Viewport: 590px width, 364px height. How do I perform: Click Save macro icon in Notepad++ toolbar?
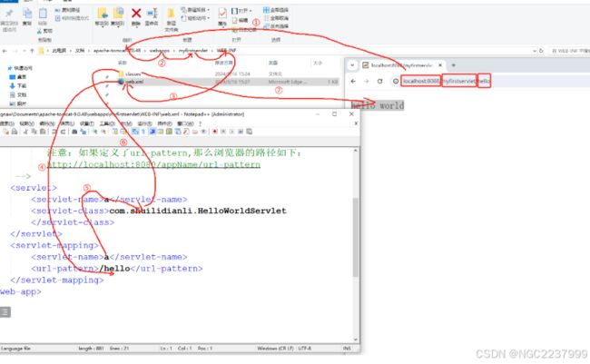click(x=249, y=132)
